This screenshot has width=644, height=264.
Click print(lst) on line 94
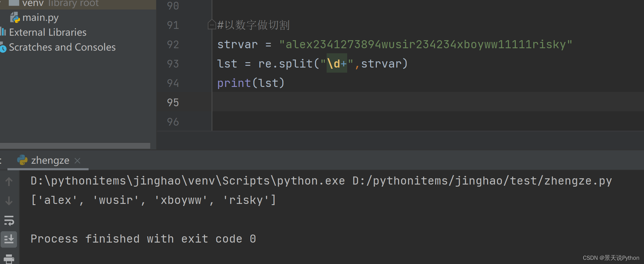[251, 83]
